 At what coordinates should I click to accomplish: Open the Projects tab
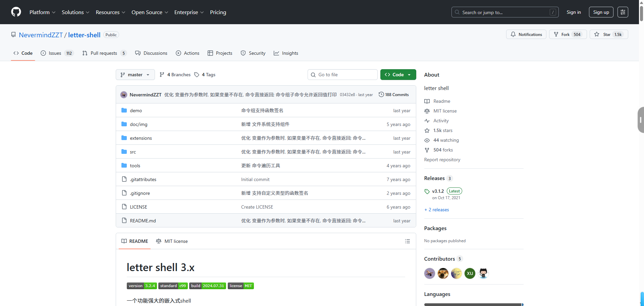coord(220,53)
